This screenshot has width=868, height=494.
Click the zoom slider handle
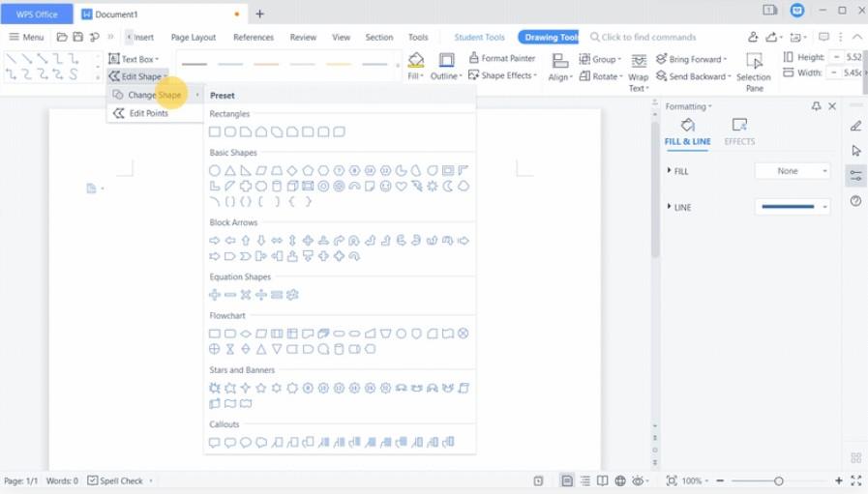point(778,480)
